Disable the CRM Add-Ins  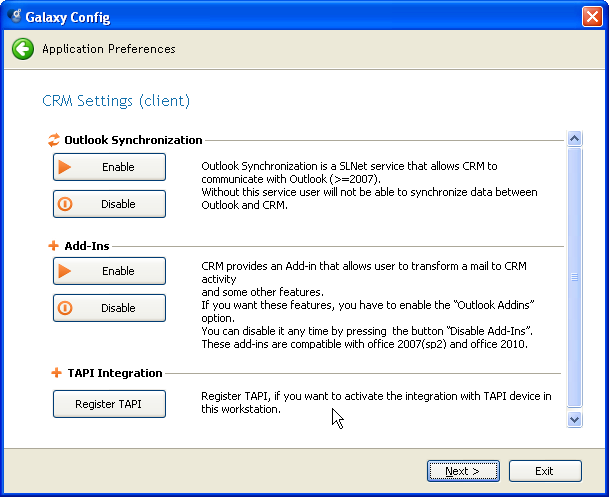pyautogui.click(x=109, y=308)
